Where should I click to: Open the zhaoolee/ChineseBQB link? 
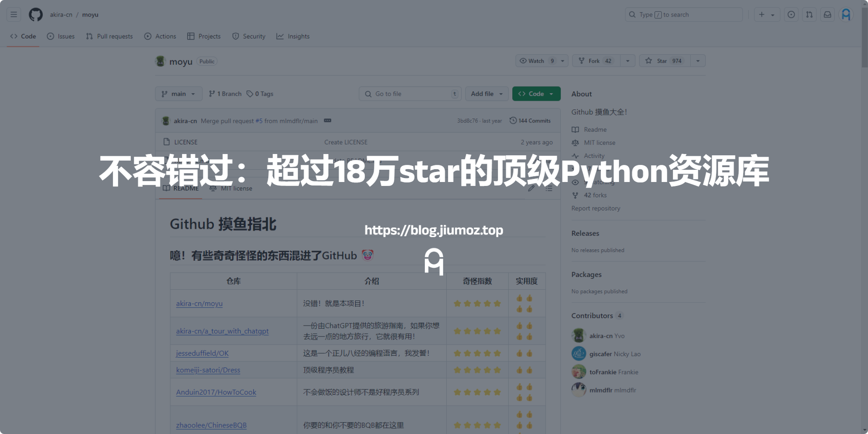(x=211, y=425)
